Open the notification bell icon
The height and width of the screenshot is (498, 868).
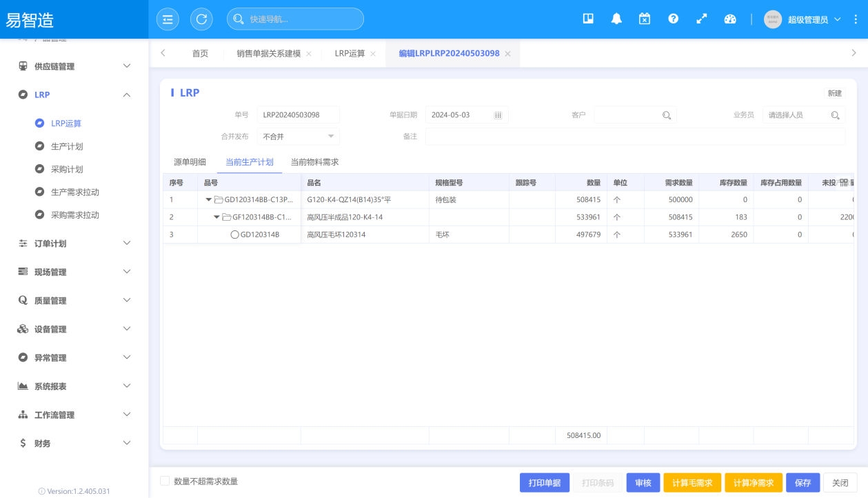coord(616,19)
